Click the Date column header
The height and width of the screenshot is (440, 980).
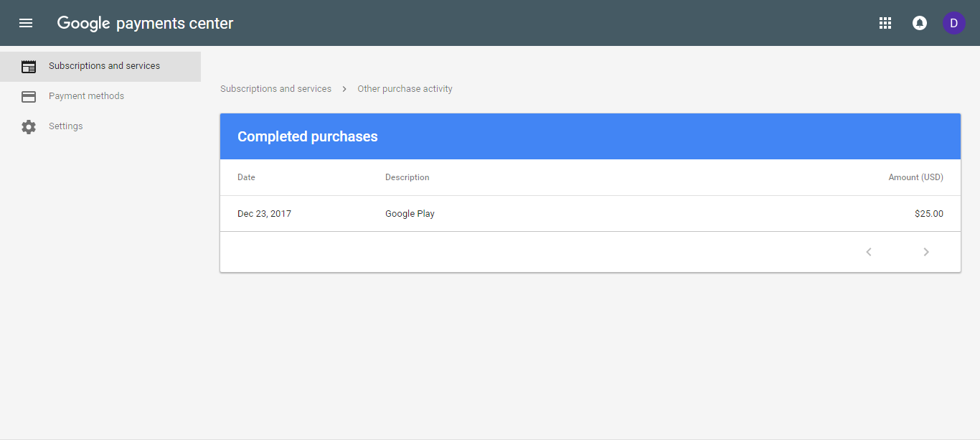coord(246,177)
